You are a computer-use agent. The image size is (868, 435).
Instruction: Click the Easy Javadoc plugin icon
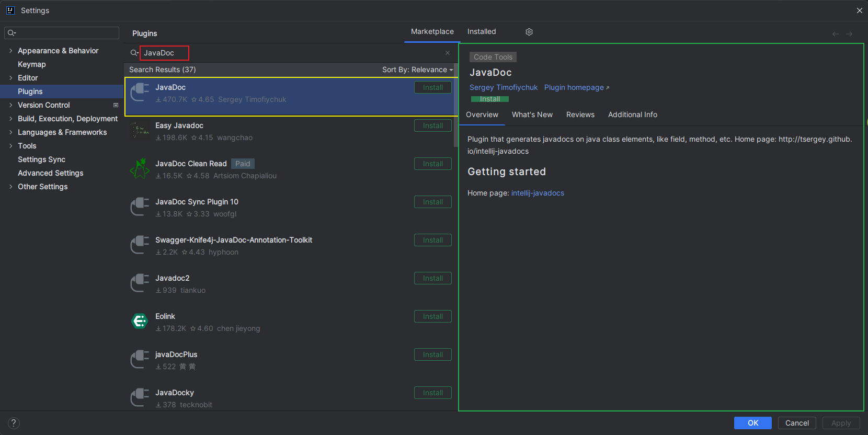tap(140, 131)
